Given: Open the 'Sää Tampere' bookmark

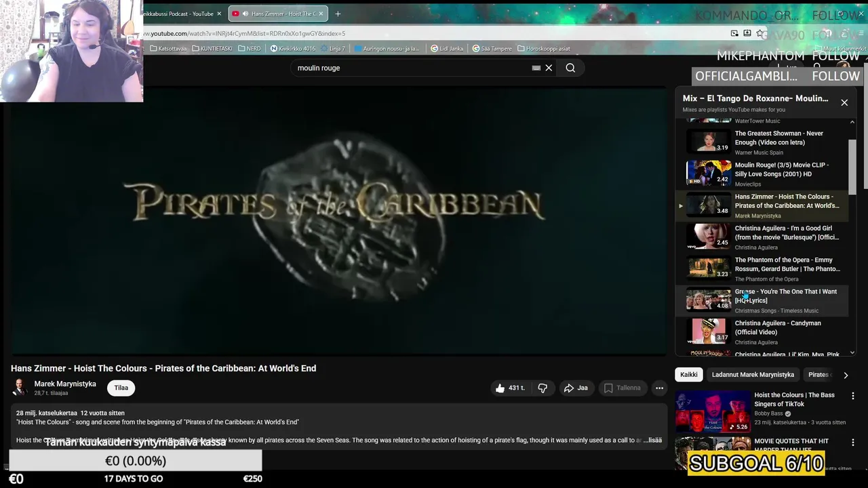Looking at the screenshot, I should tap(492, 49).
